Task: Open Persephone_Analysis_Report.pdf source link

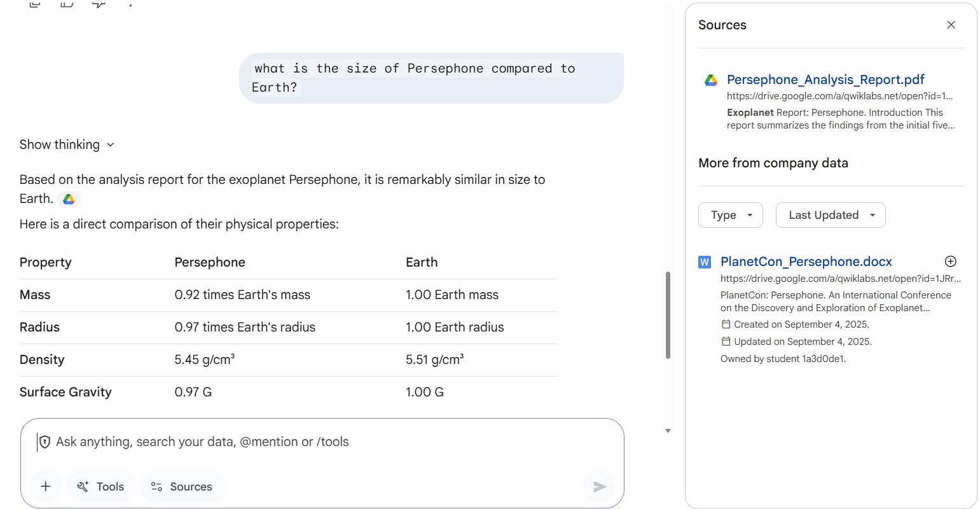Action: (825, 79)
